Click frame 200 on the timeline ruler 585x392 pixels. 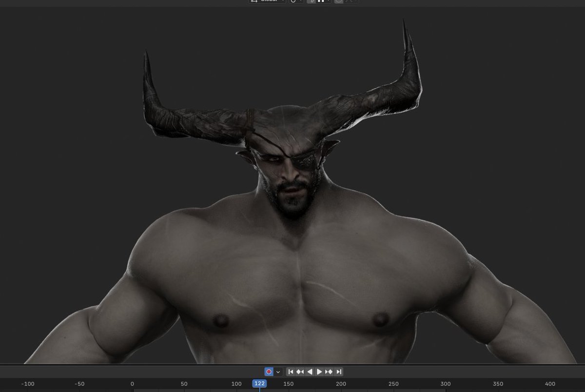pos(341,384)
